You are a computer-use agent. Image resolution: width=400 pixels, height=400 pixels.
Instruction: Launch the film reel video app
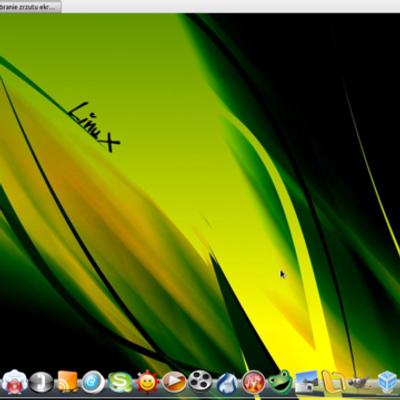coord(200,382)
